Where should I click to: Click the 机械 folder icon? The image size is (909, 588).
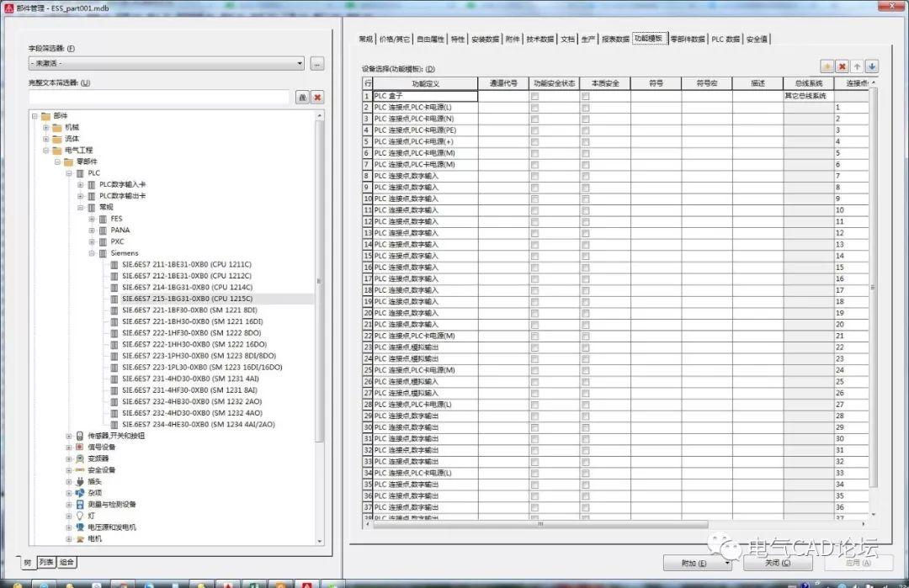pos(57,128)
